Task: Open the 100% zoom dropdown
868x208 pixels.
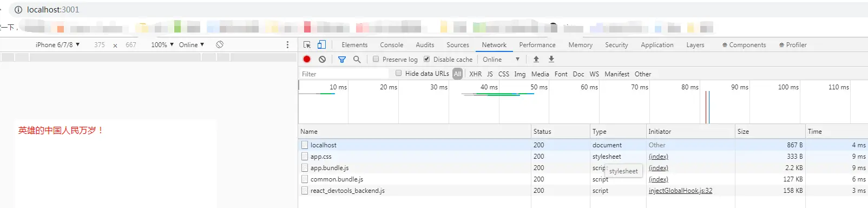Action: pos(162,44)
